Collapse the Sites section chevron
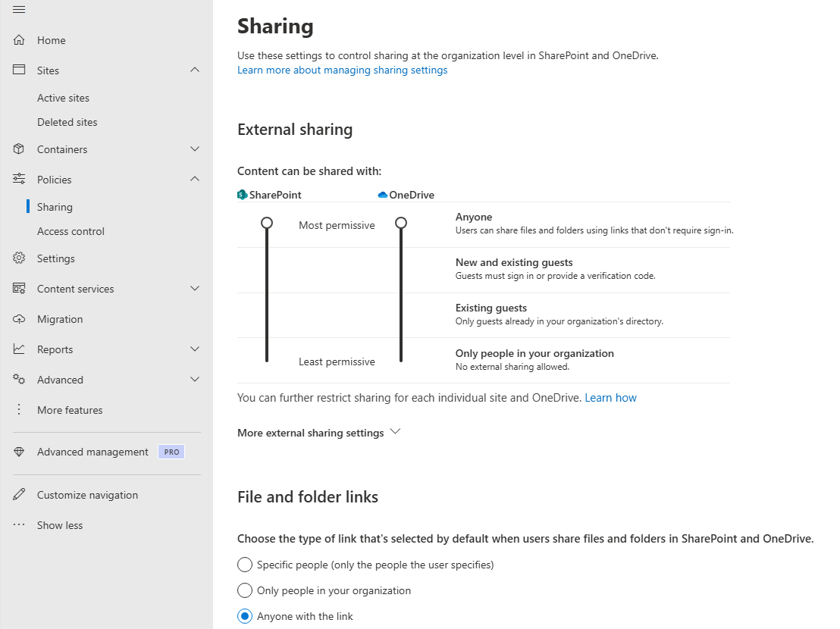This screenshot has height=629, width=840. pos(195,70)
